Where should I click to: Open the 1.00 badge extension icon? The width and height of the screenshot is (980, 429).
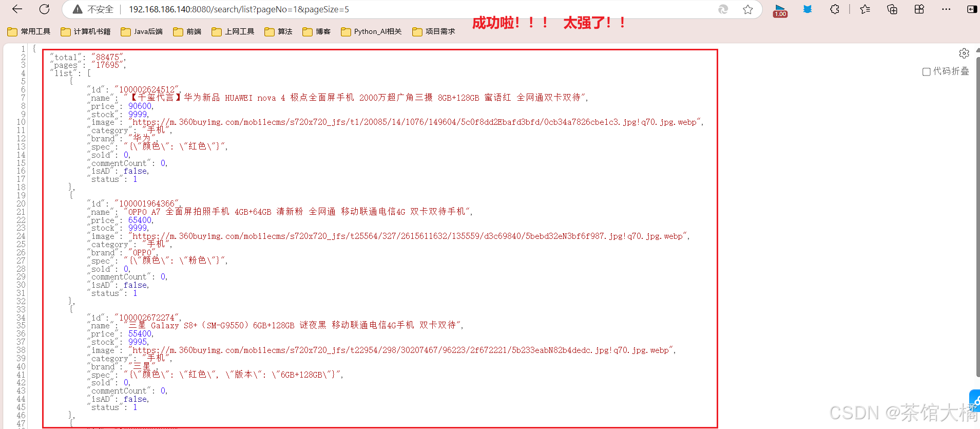780,10
